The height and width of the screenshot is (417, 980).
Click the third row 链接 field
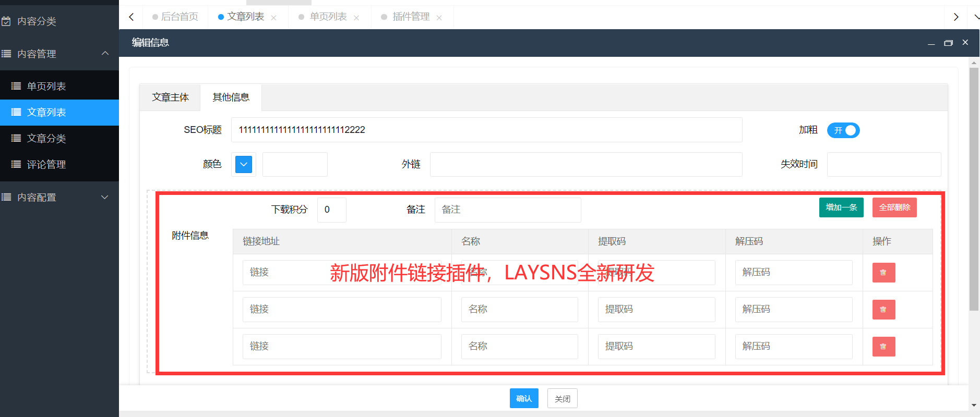342,347
